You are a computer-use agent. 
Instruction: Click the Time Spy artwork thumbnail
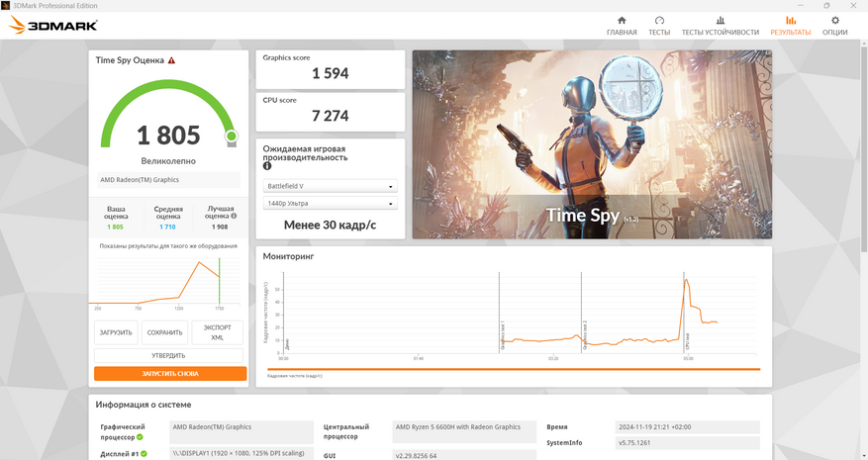[592, 144]
